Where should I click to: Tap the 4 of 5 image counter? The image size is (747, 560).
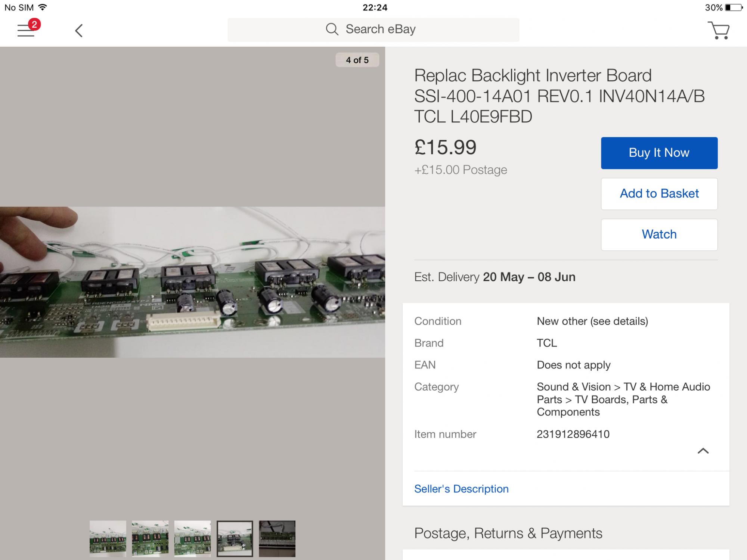click(357, 60)
